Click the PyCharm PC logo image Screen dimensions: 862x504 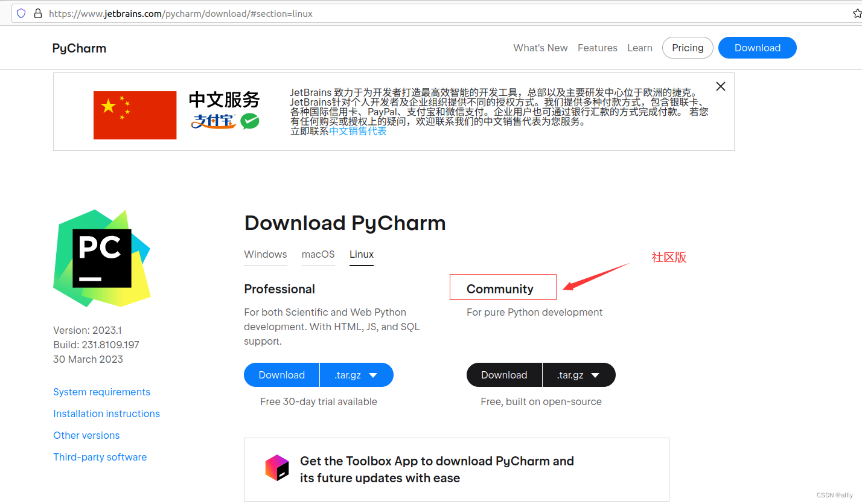coord(101,258)
